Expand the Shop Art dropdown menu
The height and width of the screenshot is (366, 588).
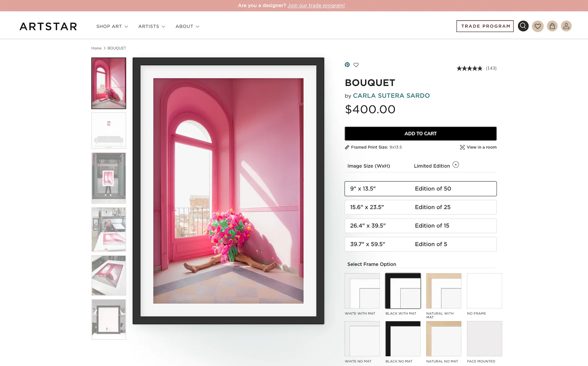point(112,26)
